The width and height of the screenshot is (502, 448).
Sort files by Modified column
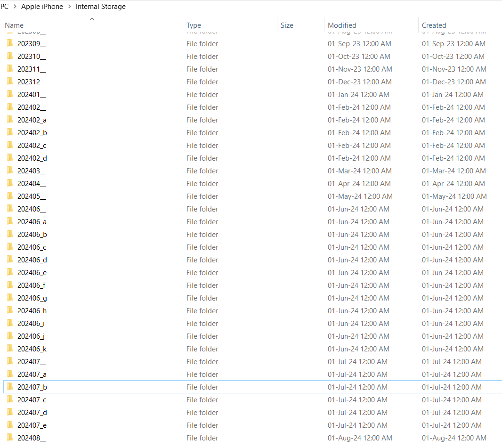[x=342, y=25]
